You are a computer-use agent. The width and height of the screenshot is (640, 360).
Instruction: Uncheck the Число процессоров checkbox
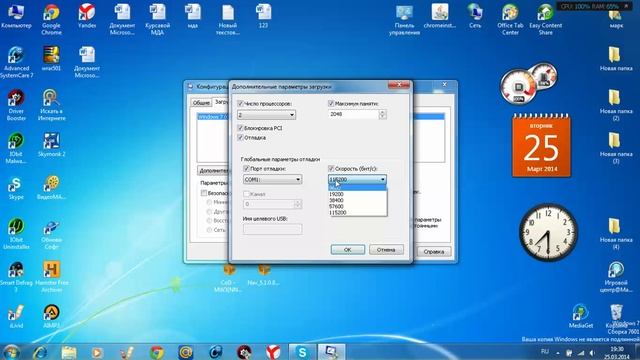pos(240,104)
